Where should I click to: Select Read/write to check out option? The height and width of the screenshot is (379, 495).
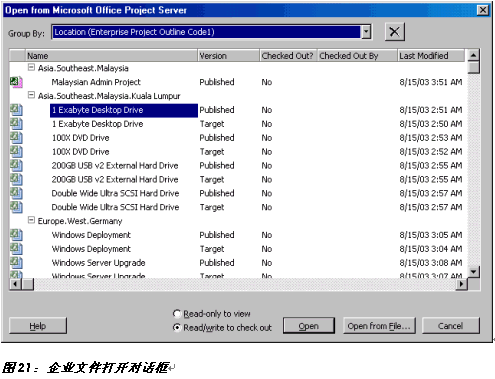[177, 328]
